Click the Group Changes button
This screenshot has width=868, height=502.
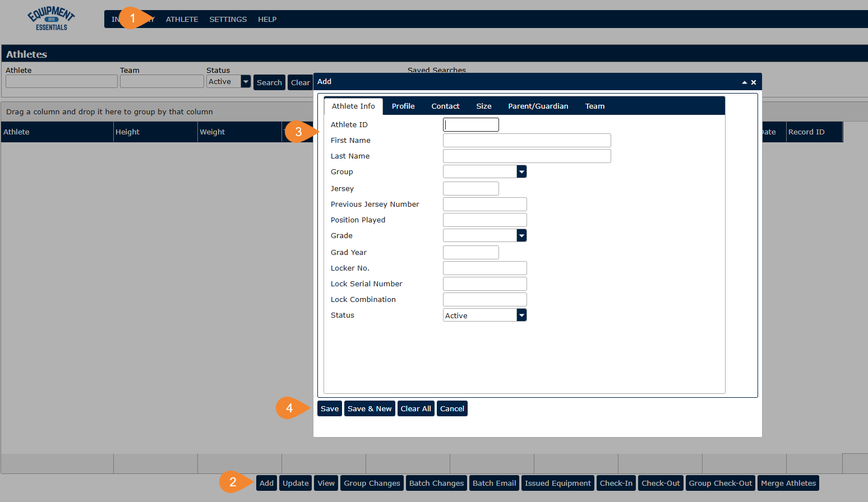pyautogui.click(x=372, y=483)
